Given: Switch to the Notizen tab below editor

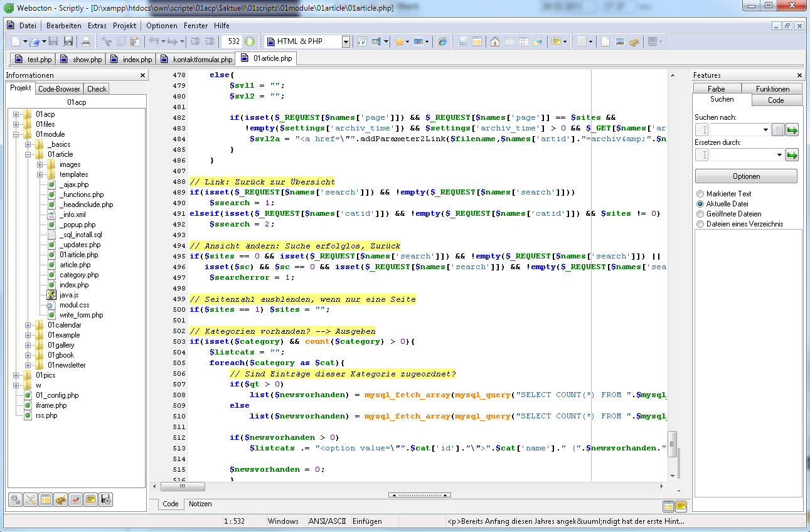Looking at the screenshot, I should pos(200,504).
